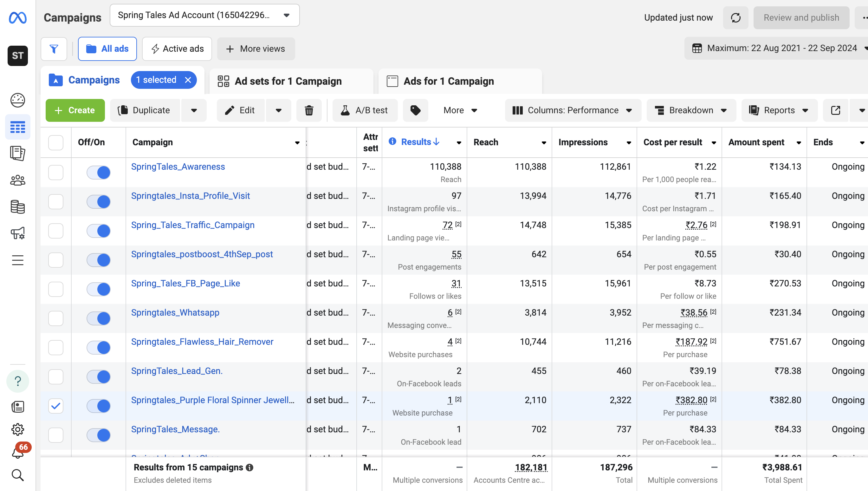The image size is (868, 491).
Task: Open Ad sets for 1 Campaign tab
Action: click(x=291, y=81)
